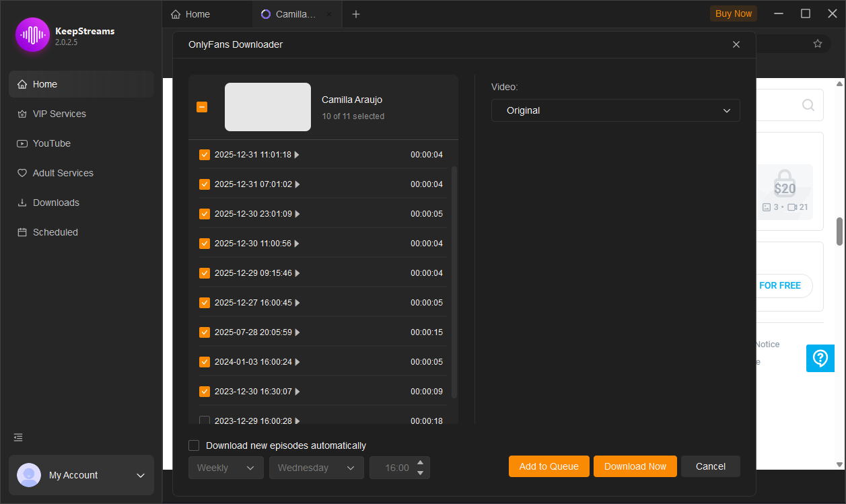Toggle the select-all checkbox for Camilla Araujo
846x504 pixels.
click(x=202, y=107)
